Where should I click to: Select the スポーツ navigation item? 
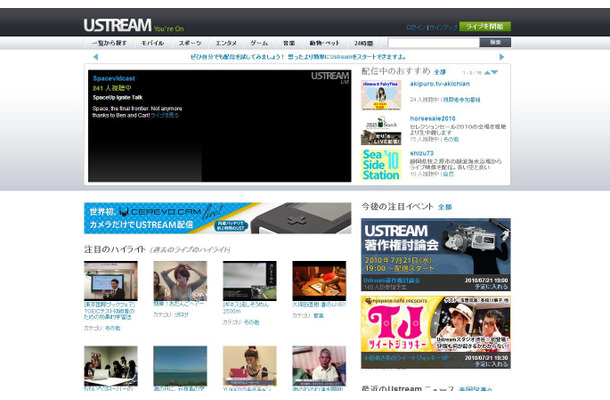click(190, 43)
